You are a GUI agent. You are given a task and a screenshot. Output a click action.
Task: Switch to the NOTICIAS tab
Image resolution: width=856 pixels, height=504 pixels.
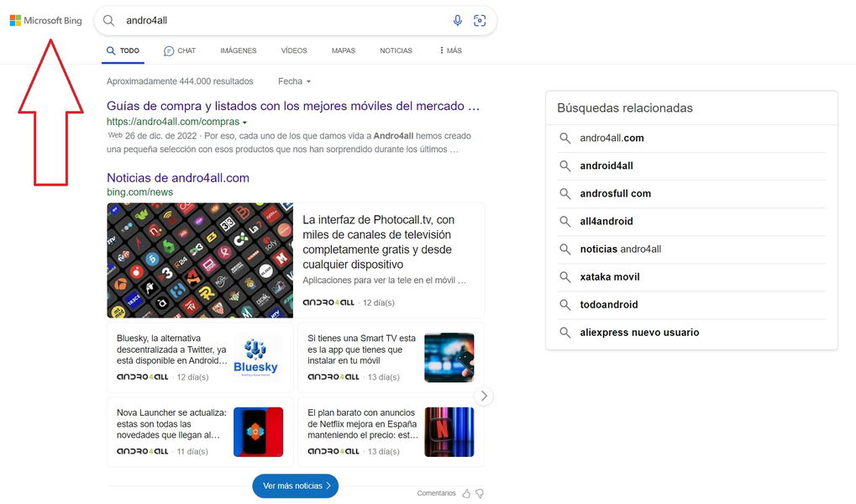pyautogui.click(x=396, y=50)
